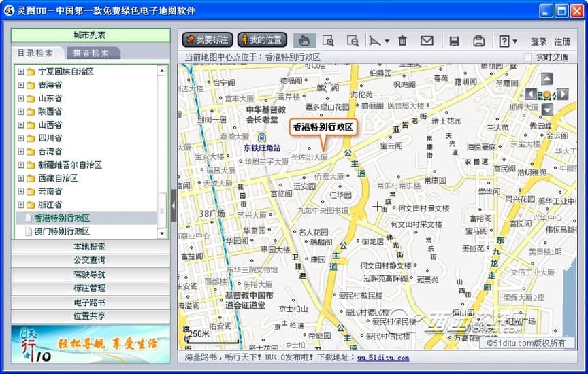The width and height of the screenshot is (588, 374).
Task: Click the zoom out magnifier tool
Action: pyautogui.click(x=352, y=41)
